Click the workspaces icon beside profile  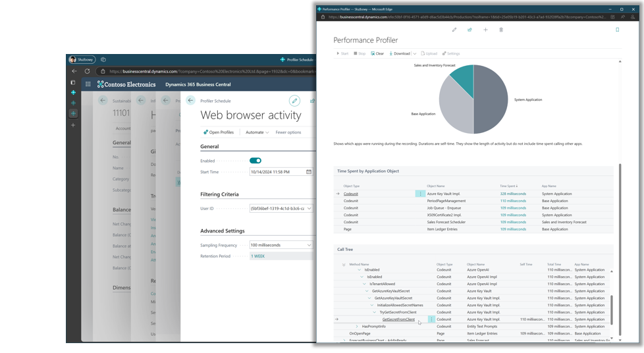coord(103,59)
